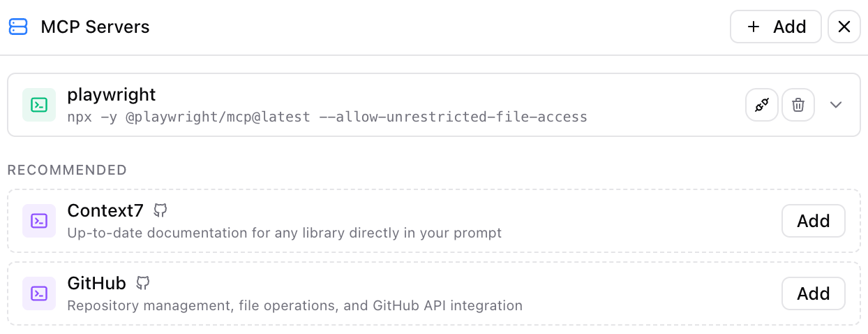Image resolution: width=868 pixels, height=334 pixels.
Task: Delete the playwright server with trash icon
Action: click(798, 105)
